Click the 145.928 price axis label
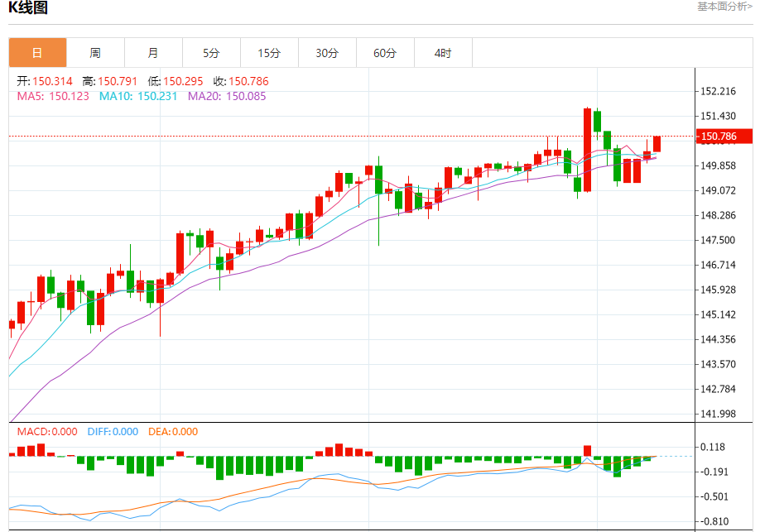 click(719, 290)
